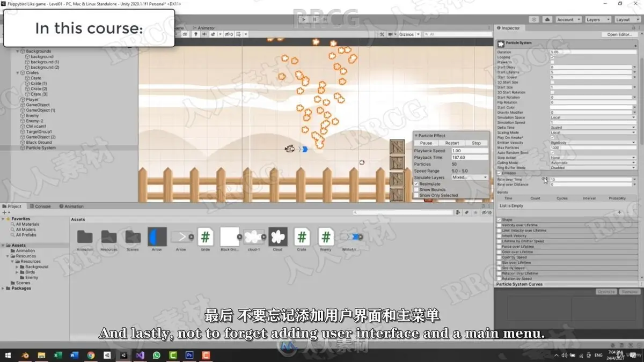Open the cloud services icon
Image resolution: width=644 pixels, height=362 pixels.
click(547, 19)
